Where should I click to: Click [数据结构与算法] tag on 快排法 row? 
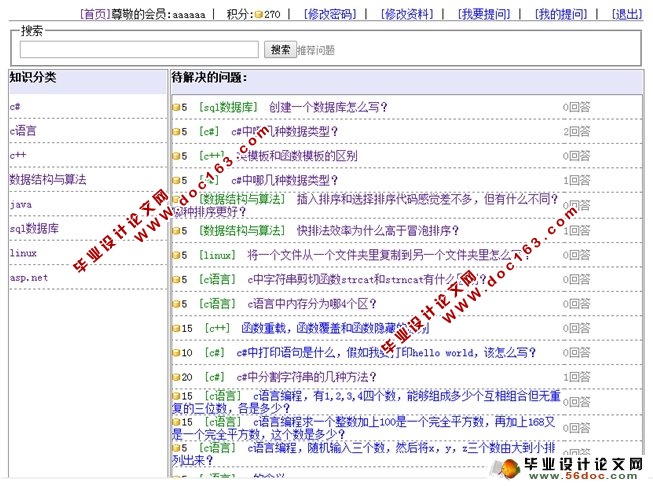pos(242,230)
